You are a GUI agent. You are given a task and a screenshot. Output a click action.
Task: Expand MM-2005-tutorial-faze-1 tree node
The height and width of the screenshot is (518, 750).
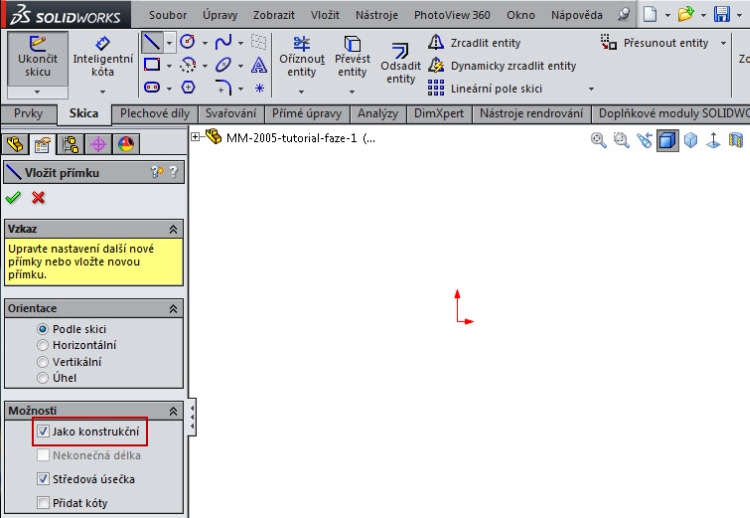[195, 137]
